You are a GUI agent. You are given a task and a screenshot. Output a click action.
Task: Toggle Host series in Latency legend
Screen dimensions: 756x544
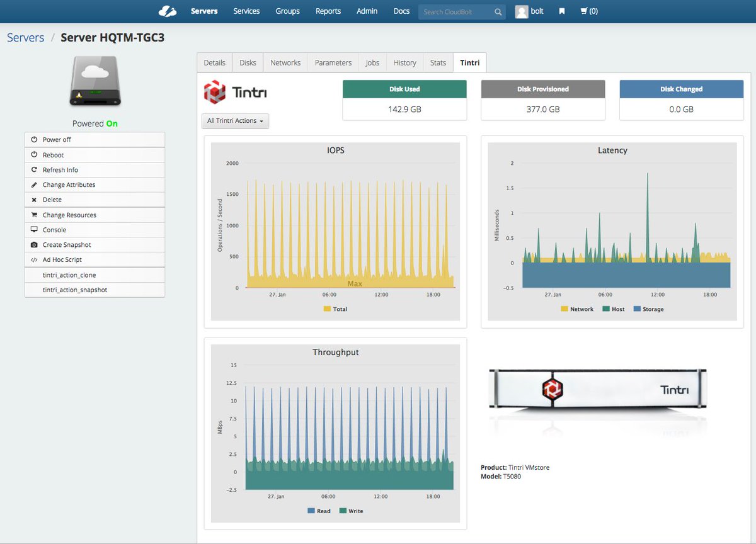tap(614, 309)
